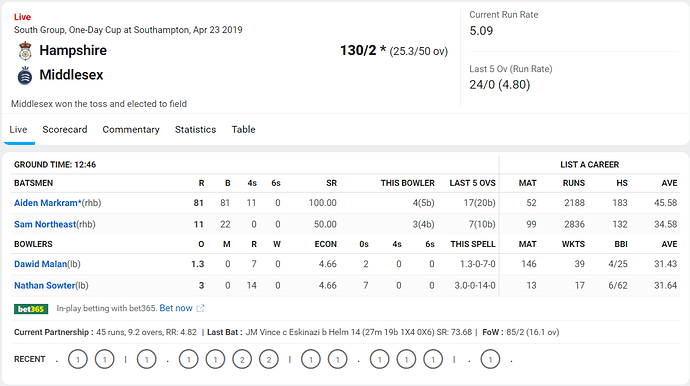
Task: Open the external link icon beside Bet now
Action: (x=200, y=308)
